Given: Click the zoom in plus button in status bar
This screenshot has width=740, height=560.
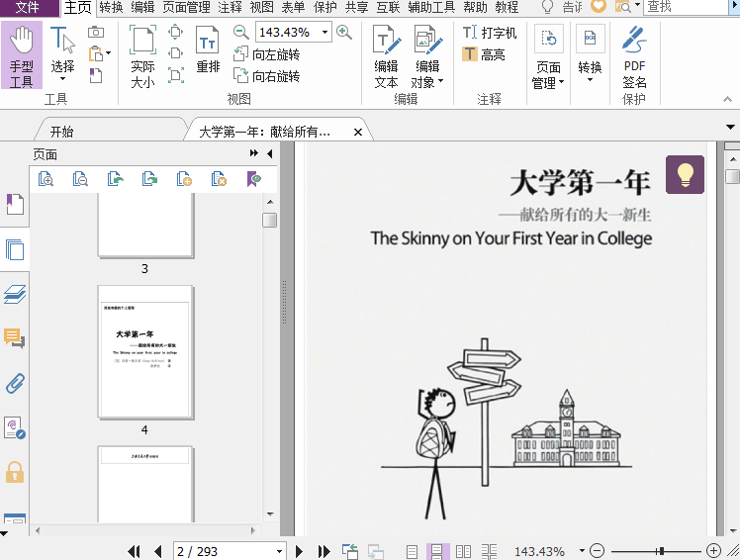Looking at the screenshot, I should 713,550.
